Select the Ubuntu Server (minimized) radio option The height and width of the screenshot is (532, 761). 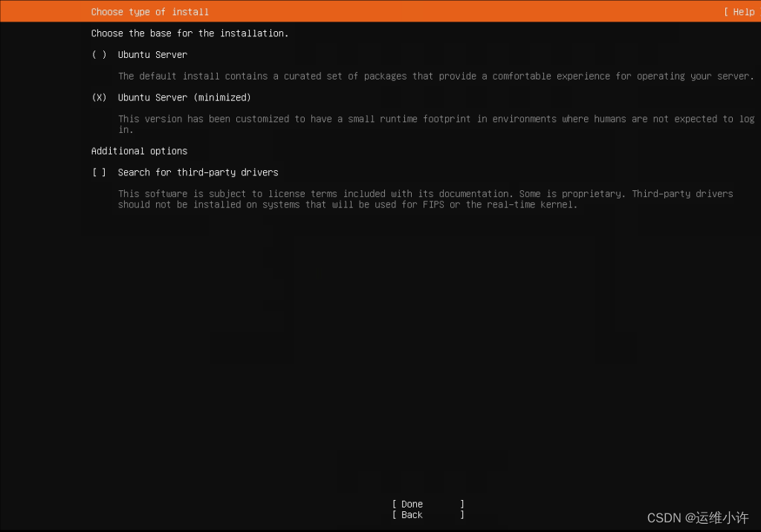99,97
